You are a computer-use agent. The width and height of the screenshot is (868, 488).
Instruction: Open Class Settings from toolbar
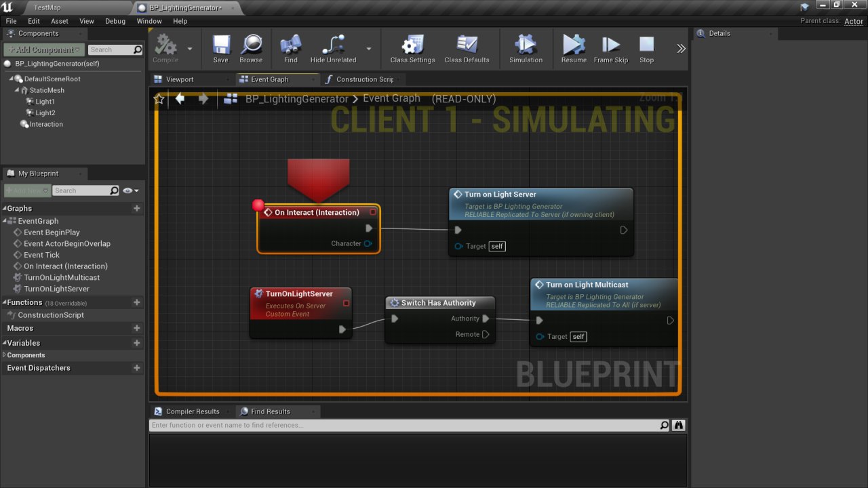point(412,49)
